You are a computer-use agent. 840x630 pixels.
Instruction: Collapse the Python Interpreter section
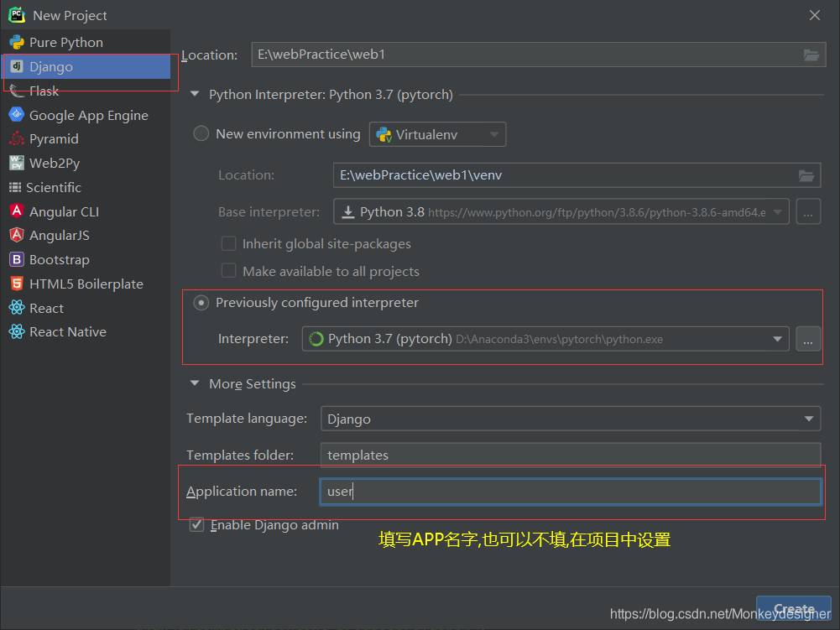point(195,94)
